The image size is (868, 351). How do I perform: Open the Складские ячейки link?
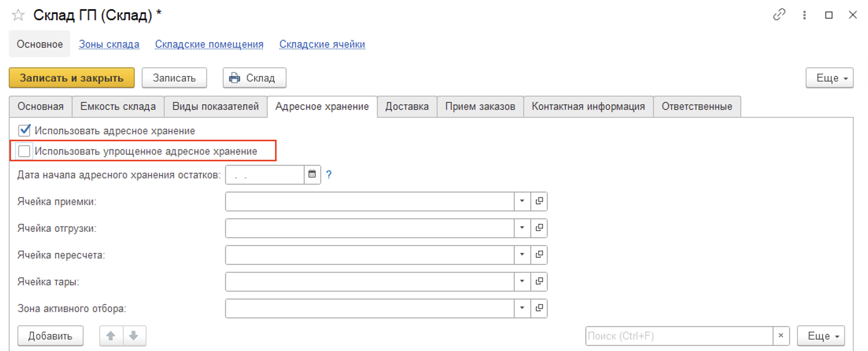(x=322, y=44)
